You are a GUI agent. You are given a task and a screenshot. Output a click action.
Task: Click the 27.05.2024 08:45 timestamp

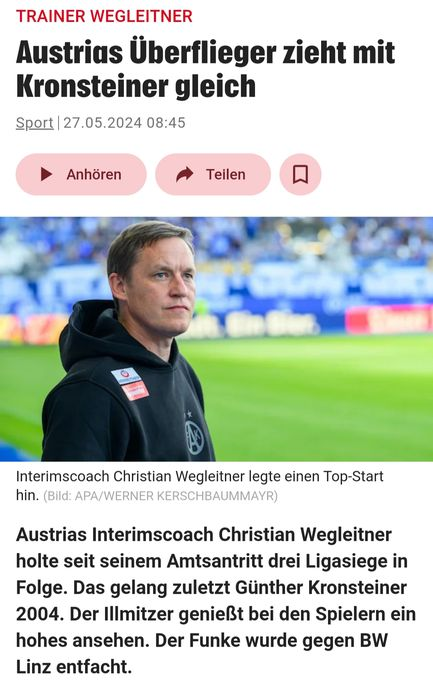tap(124, 123)
